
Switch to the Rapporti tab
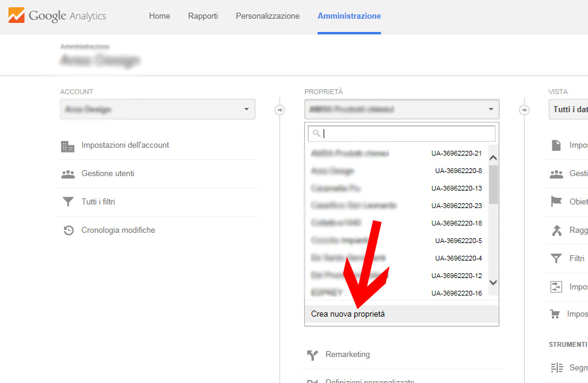click(x=203, y=16)
